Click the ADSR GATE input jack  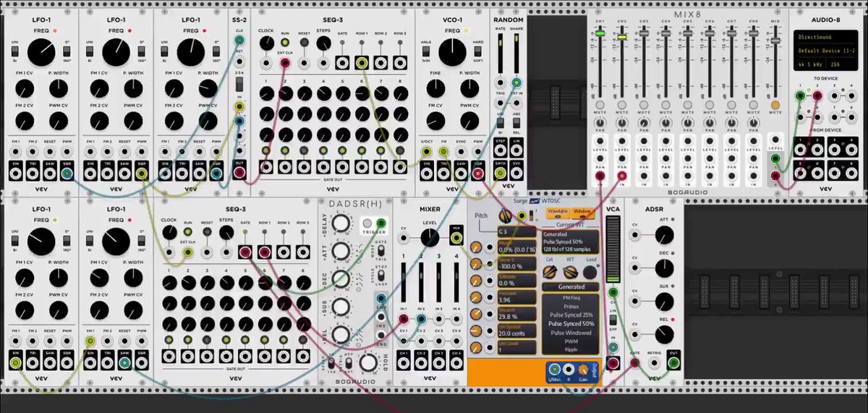634,363
